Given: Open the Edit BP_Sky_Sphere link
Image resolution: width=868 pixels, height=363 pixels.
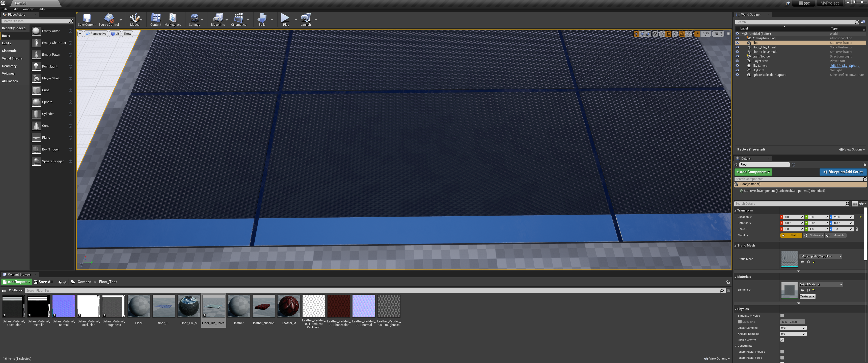Looking at the screenshot, I should tap(845, 66).
